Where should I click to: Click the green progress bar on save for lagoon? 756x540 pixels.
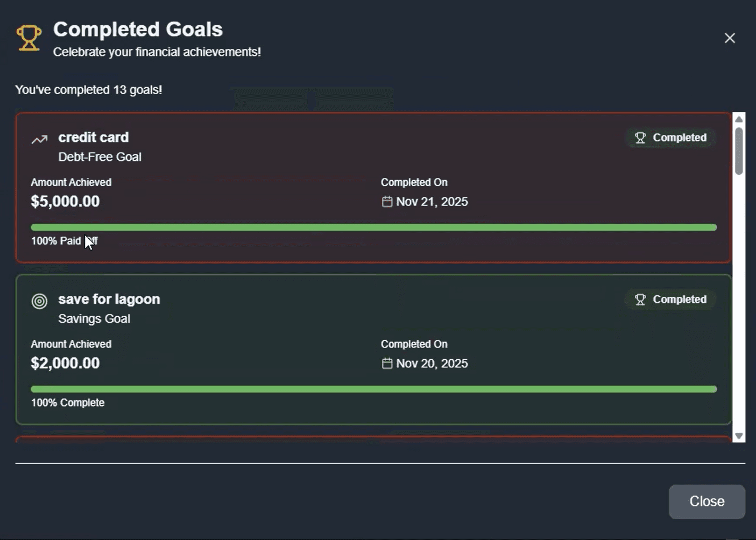(373, 388)
